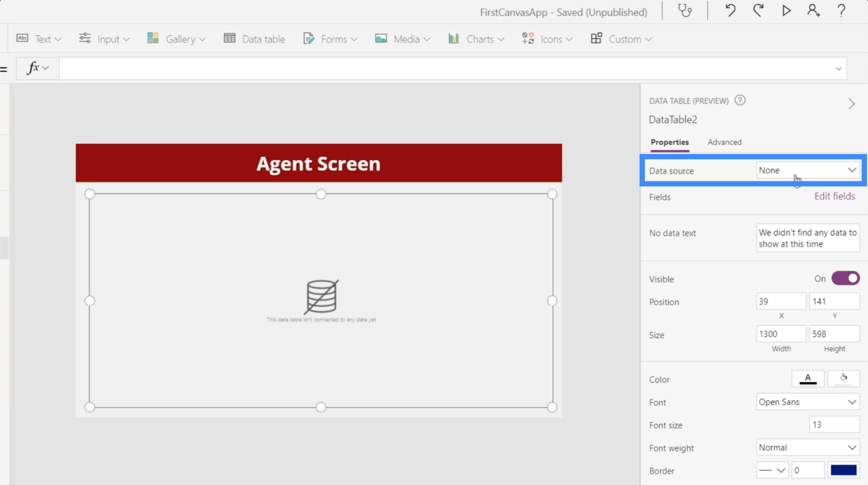Edit the No data text box

point(808,238)
